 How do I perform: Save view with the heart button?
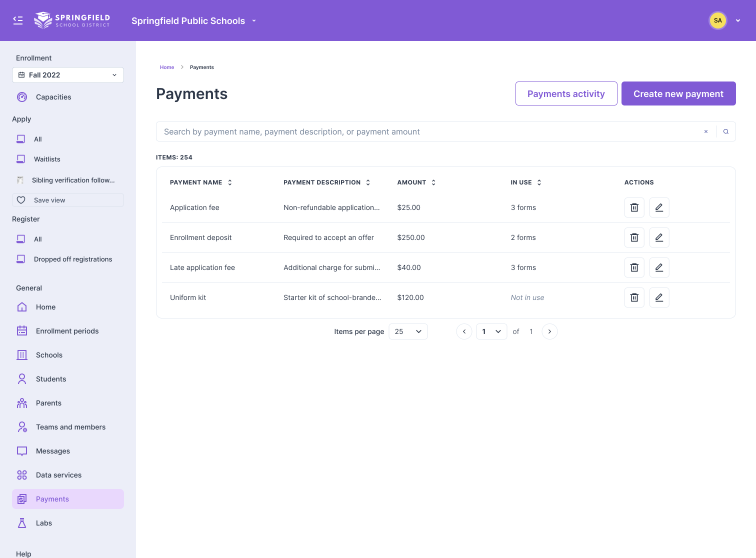68,200
